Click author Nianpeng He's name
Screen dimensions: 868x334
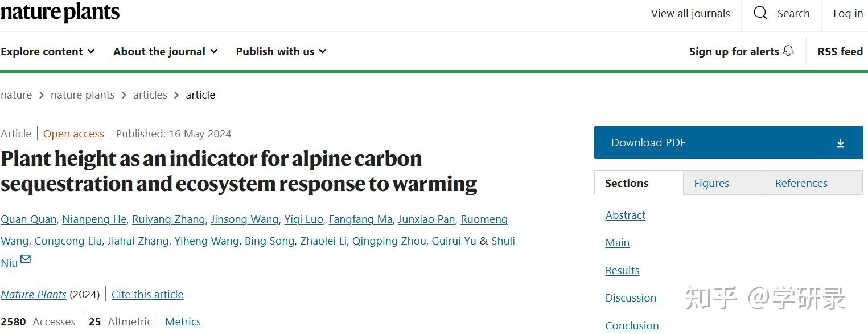(94, 219)
